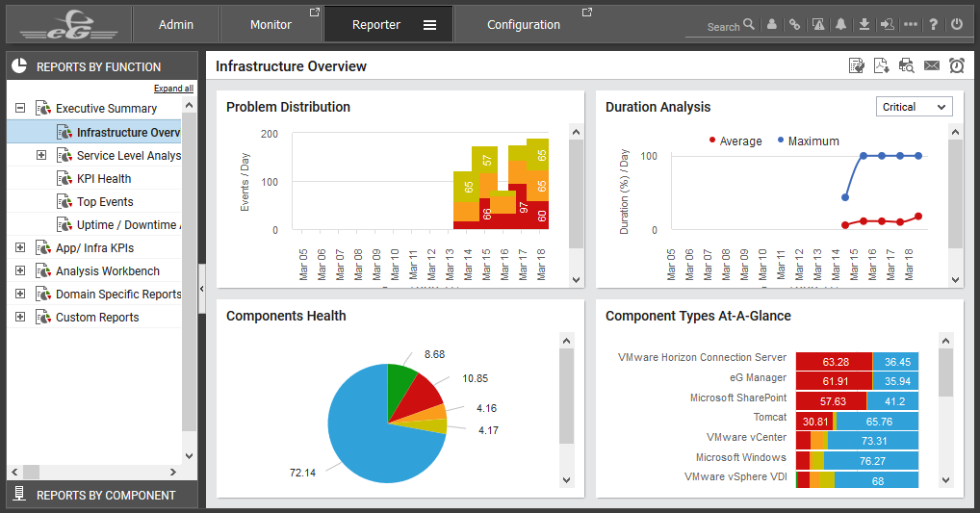980x513 pixels.
Task: Expand the Domain Specific Reports node
Action: [20, 294]
